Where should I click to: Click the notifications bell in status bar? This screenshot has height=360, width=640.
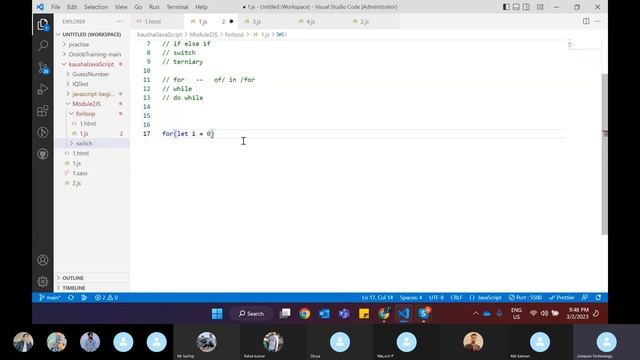[x=598, y=298]
